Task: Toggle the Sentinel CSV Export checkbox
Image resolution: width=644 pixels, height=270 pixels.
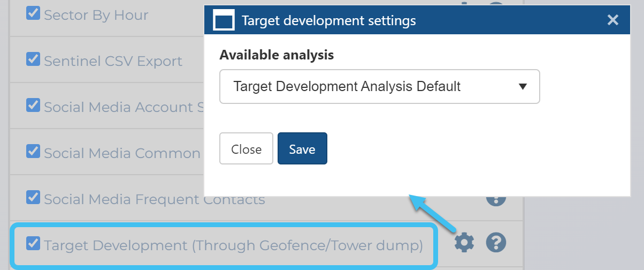Action: [33, 59]
